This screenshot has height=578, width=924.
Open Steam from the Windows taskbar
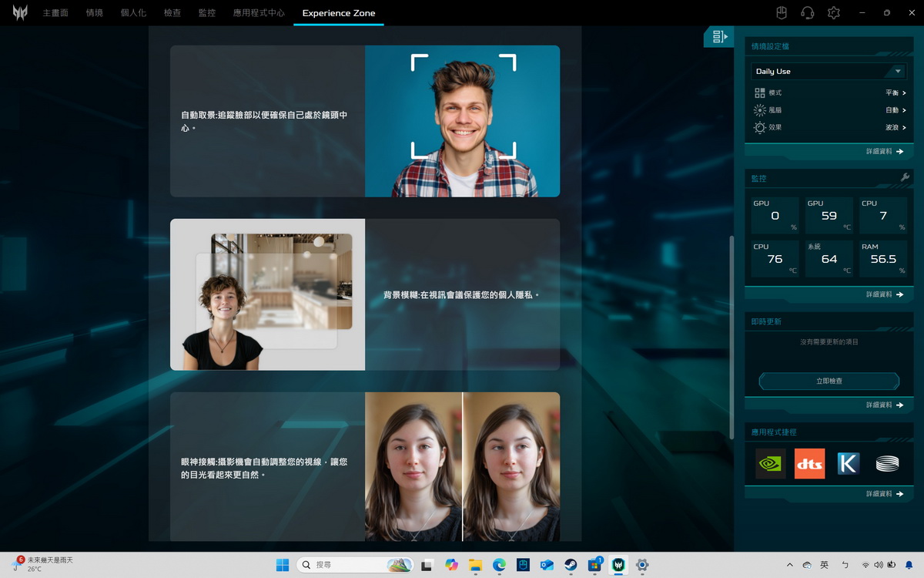pyautogui.click(x=571, y=565)
